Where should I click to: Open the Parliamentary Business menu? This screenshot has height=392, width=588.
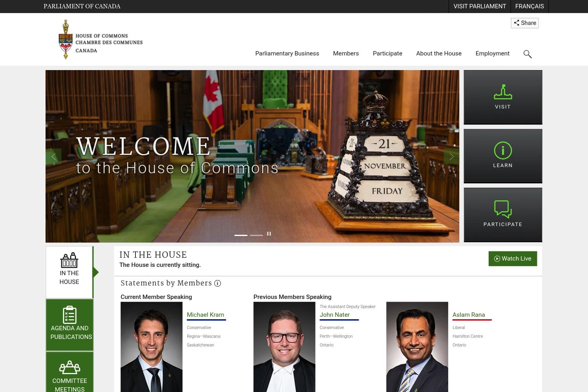pos(287,53)
